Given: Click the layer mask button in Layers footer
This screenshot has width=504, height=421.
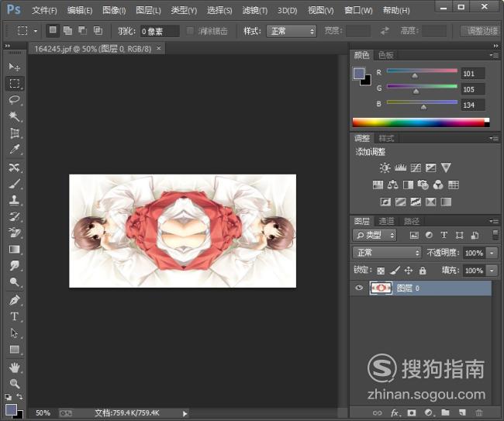Looking at the screenshot, I should coord(412,412).
